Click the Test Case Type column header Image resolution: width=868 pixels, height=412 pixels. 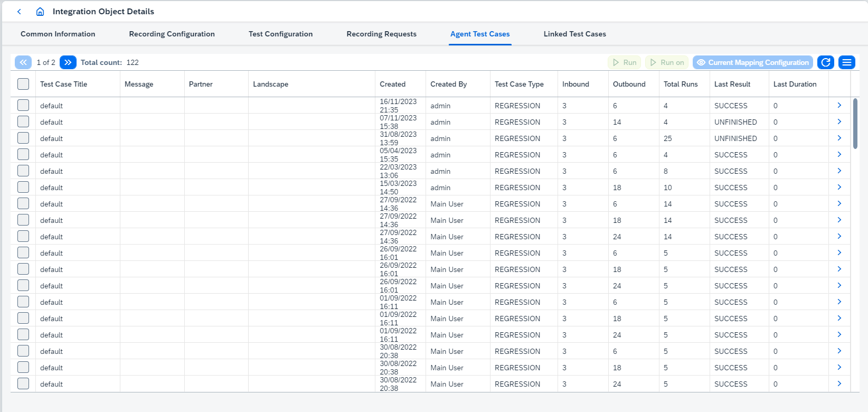[524, 84]
